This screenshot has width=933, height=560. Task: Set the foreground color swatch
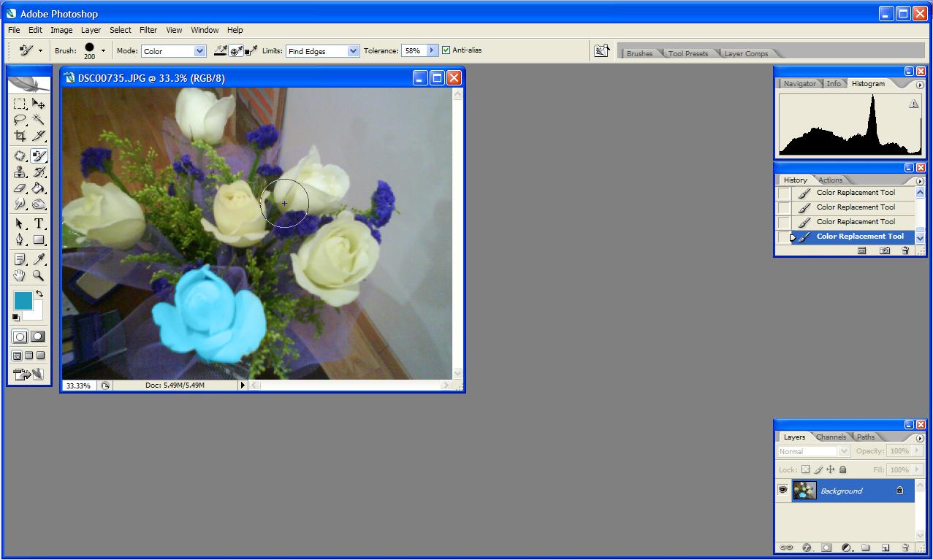23,300
